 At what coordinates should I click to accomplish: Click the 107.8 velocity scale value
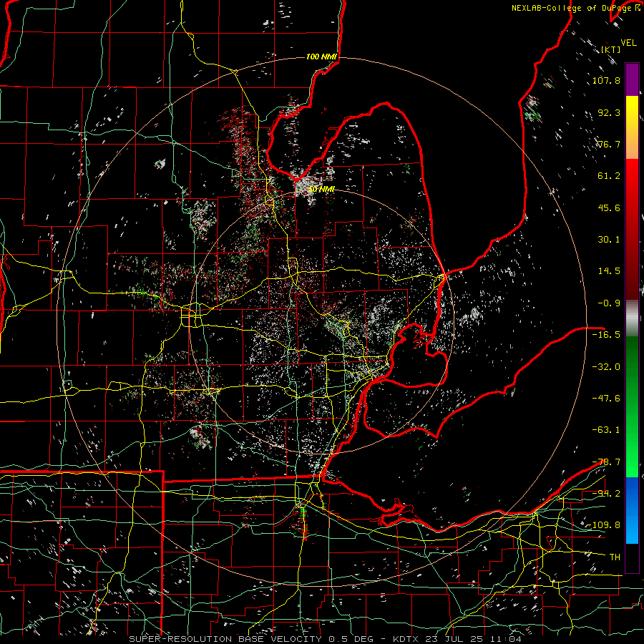[606, 80]
